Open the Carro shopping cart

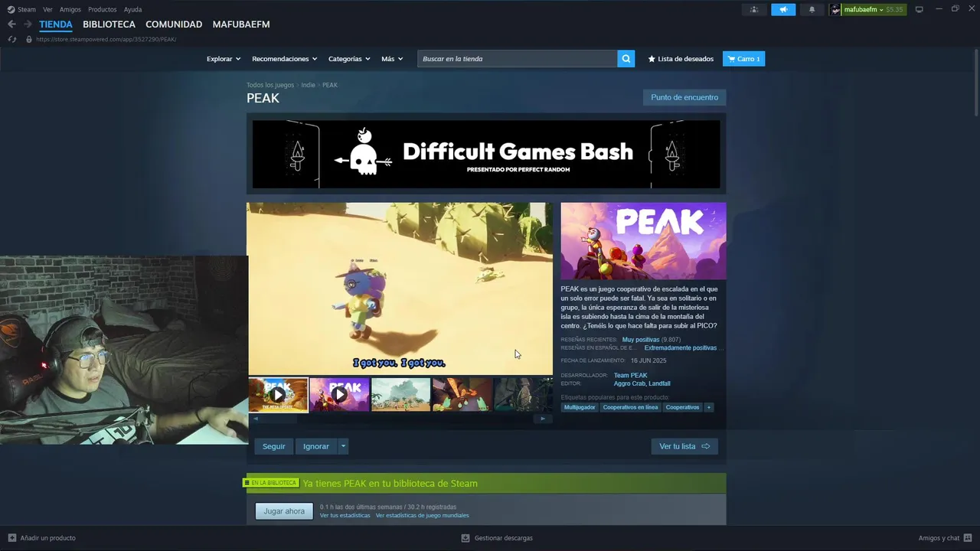[x=743, y=59]
